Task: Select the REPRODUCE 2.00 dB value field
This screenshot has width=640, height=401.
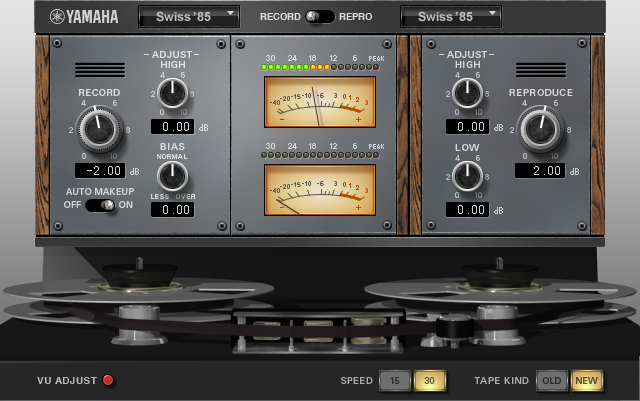Action: [x=540, y=171]
